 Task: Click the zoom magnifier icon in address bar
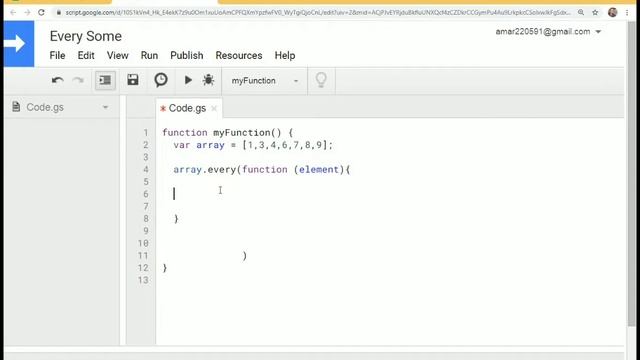tap(581, 13)
